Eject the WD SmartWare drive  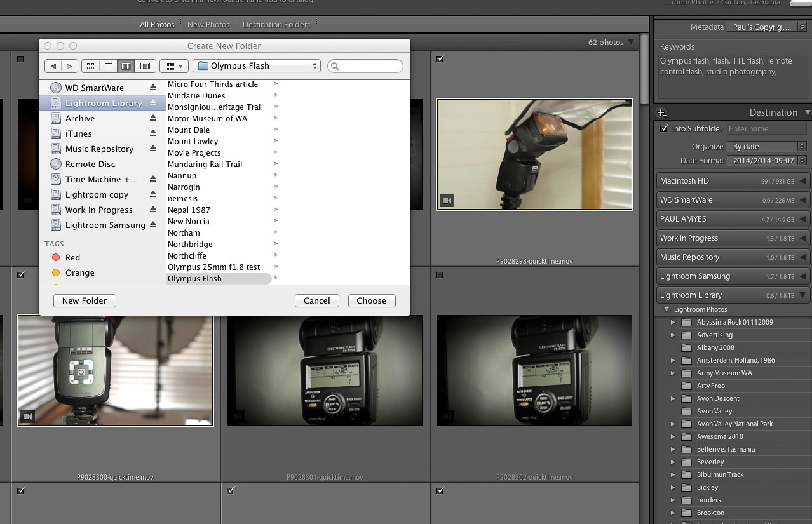152,88
